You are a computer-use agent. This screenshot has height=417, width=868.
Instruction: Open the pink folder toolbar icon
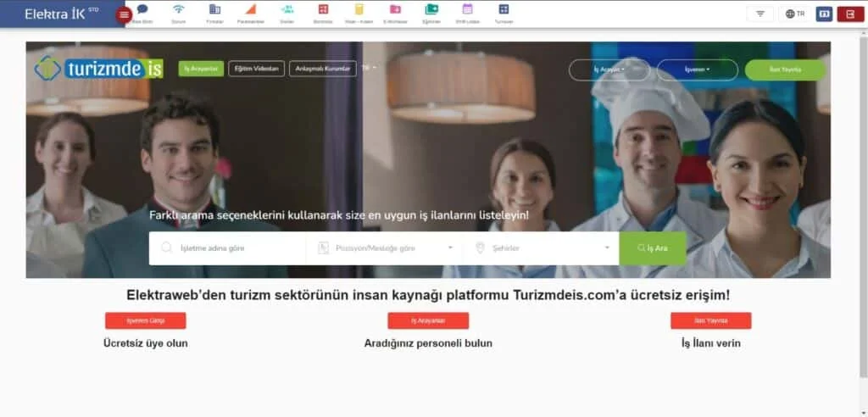coord(395,9)
